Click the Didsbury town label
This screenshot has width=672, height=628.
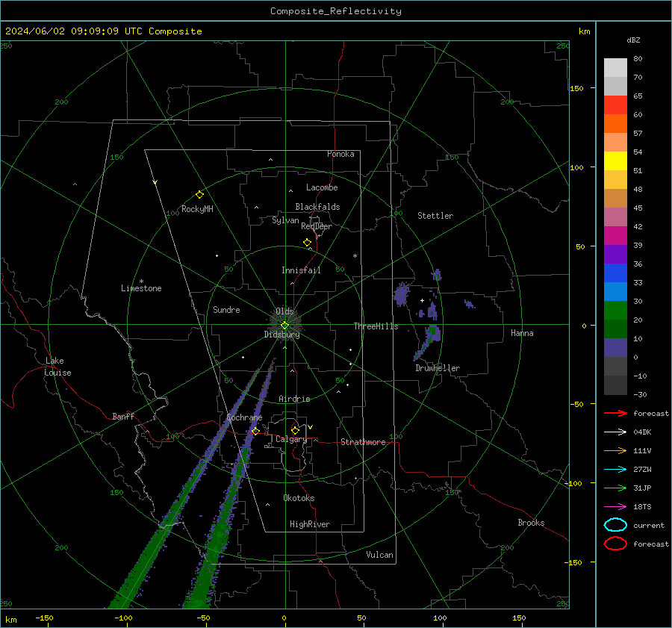pyautogui.click(x=281, y=335)
